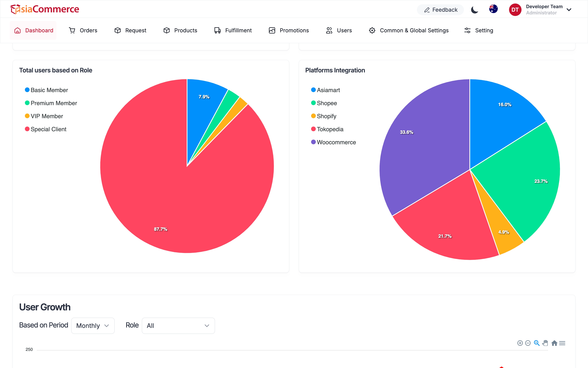Open Common & Global Settings menu
This screenshot has height=368, width=588.
coord(409,30)
